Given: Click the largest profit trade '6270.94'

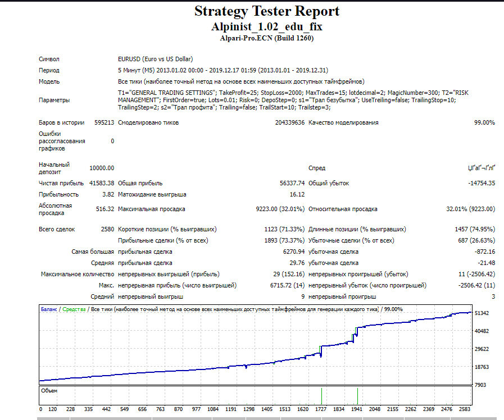Looking at the screenshot, I should tap(293, 252).
